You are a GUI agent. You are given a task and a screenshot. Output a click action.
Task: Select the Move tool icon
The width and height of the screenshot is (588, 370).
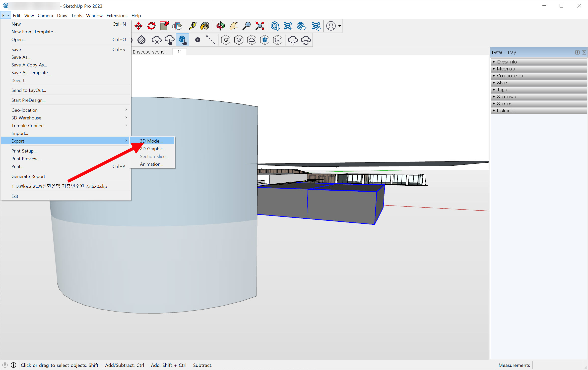coord(138,26)
